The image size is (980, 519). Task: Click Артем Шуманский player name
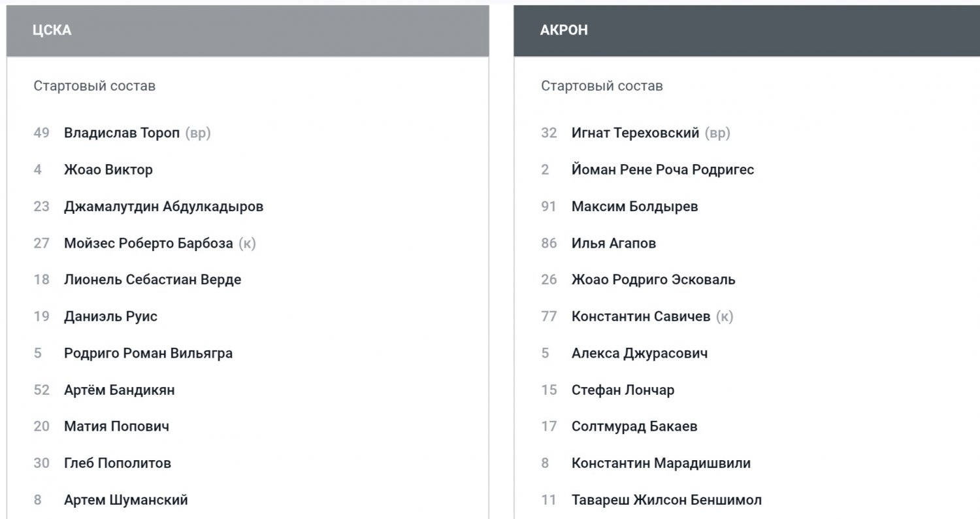click(126, 500)
